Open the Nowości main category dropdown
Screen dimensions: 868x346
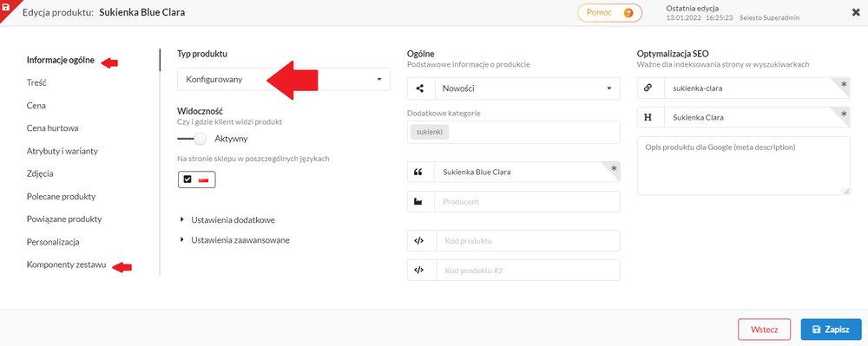(x=528, y=88)
